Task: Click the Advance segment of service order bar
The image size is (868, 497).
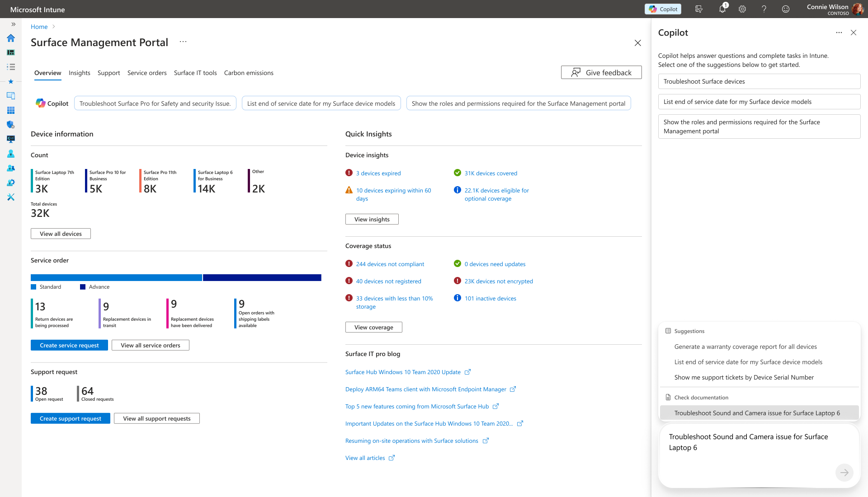Action: [262, 277]
